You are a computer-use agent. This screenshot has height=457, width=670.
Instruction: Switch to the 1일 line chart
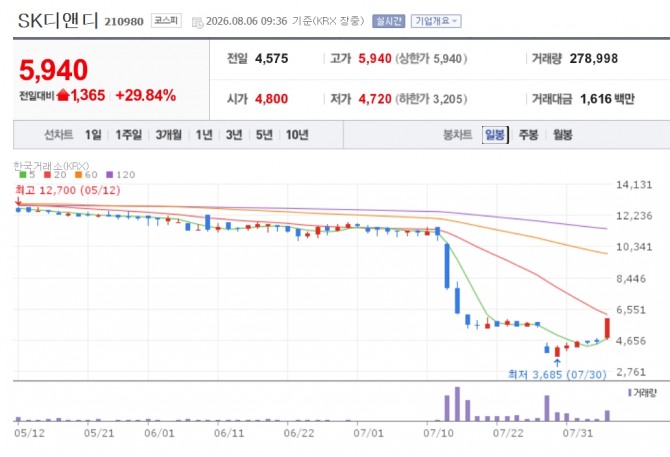click(x=93, y=135)
